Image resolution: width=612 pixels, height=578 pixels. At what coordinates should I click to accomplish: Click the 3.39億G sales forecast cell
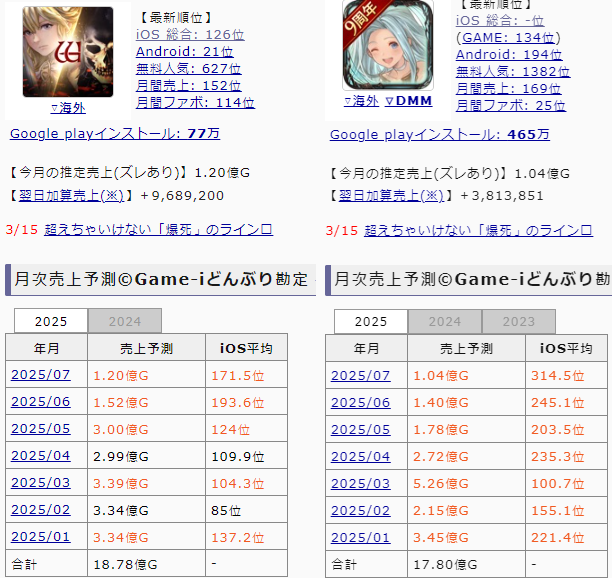(146, 483)
